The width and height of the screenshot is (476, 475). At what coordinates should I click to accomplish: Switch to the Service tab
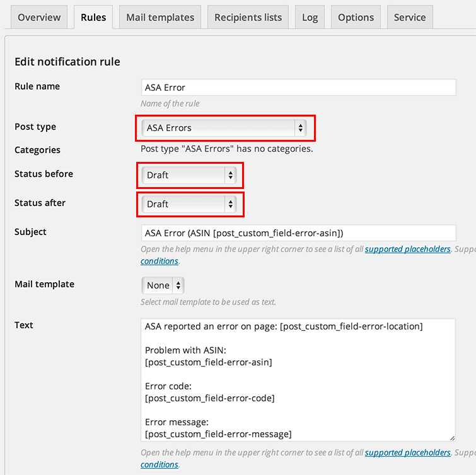(x=410, y=17)
